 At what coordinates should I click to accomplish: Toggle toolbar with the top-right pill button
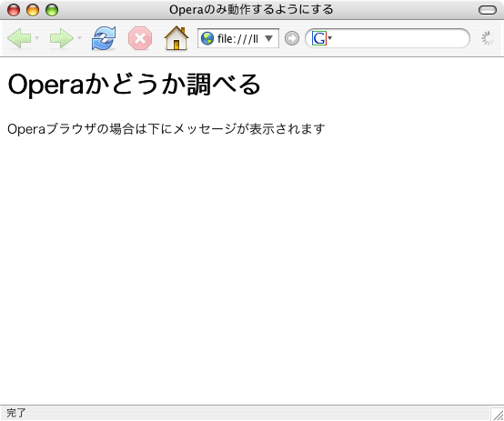pyautogui.click(x=488, y=10)
